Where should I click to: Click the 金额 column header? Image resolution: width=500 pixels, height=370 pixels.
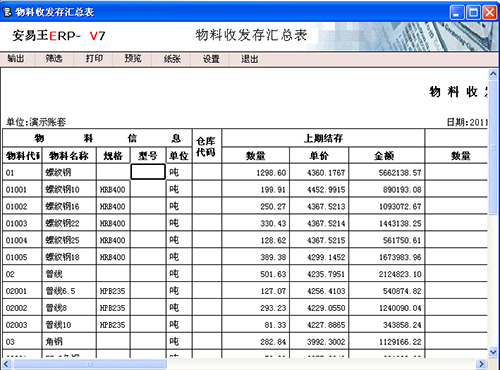[x=386, y=156]
